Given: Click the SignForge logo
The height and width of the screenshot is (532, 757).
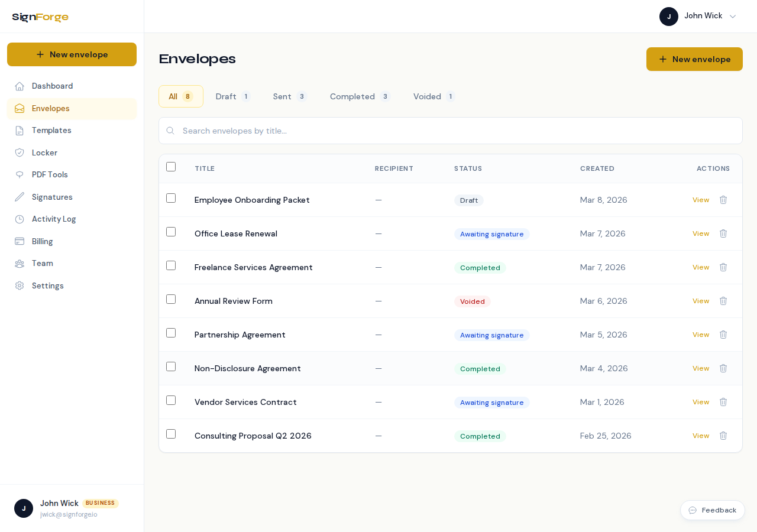Looking at the screenshot, I should pos(40,17).
